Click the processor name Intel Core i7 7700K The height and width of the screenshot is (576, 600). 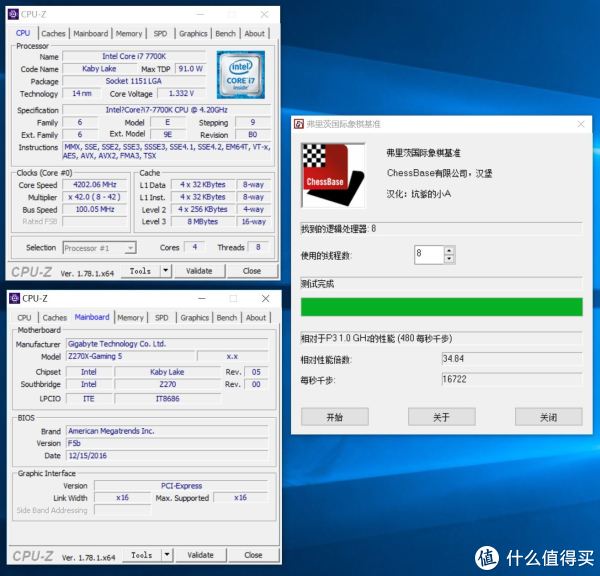pos(134,56)
